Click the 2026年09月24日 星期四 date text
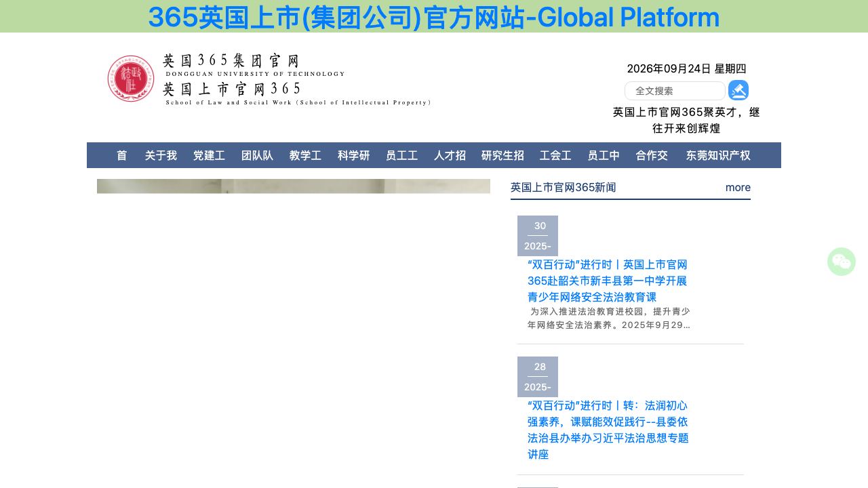The image size is (868, 488). 686,68
